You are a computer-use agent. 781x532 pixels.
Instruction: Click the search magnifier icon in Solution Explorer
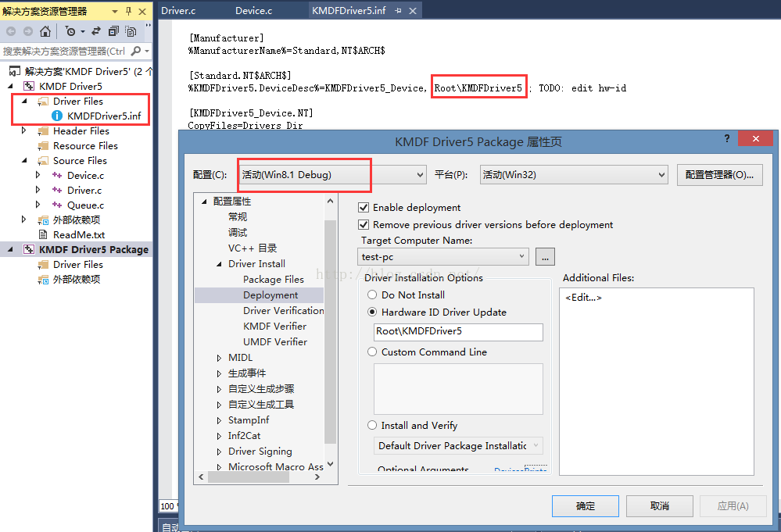click(x=136, y=51)
